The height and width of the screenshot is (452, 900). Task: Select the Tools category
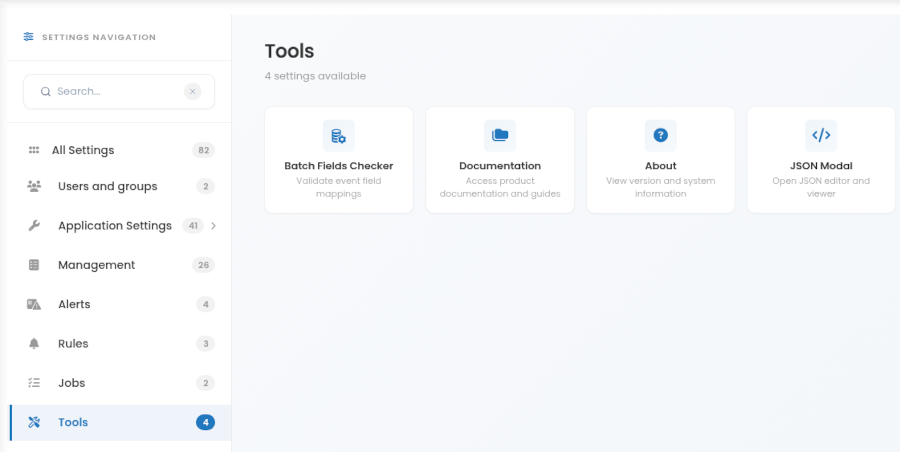tap(120, 423)
